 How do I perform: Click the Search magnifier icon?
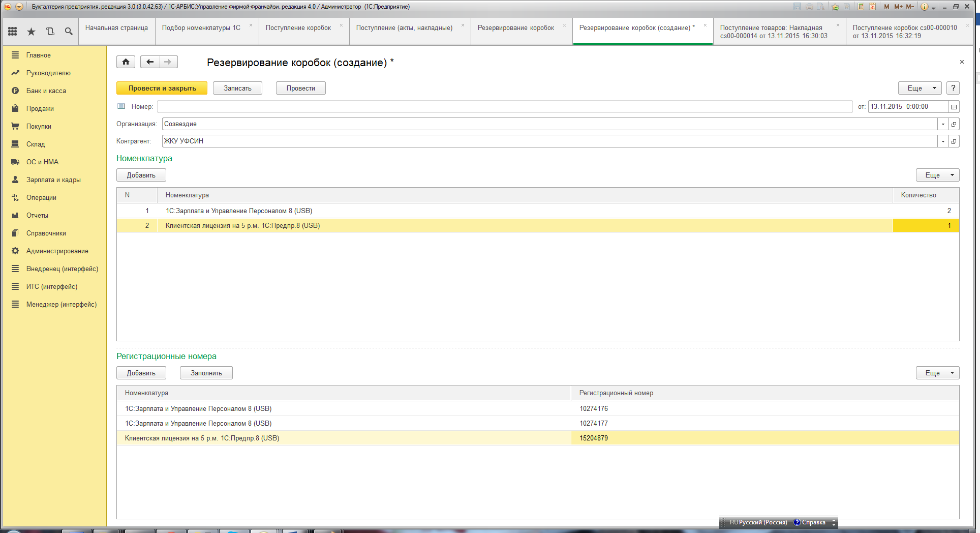(x=69, y=32)
